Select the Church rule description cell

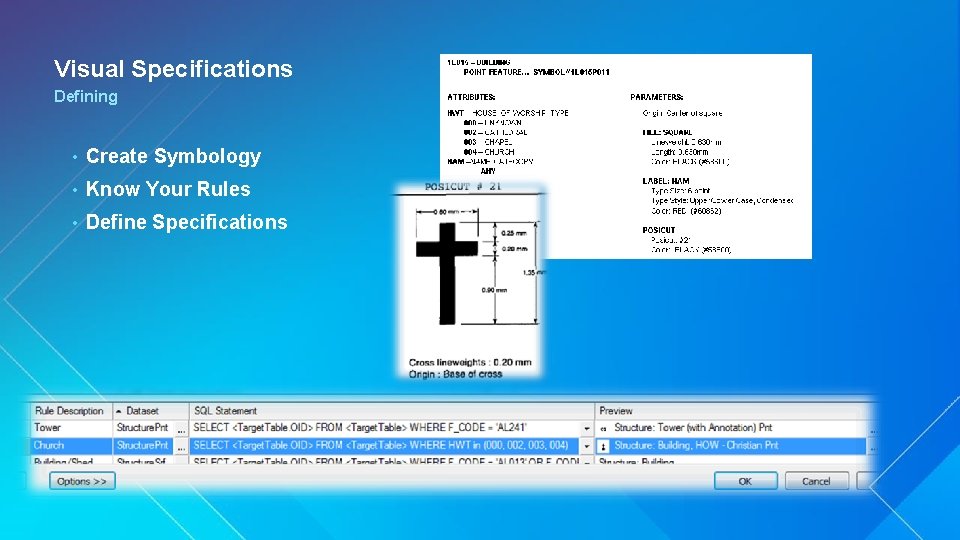tap(71, 446)
